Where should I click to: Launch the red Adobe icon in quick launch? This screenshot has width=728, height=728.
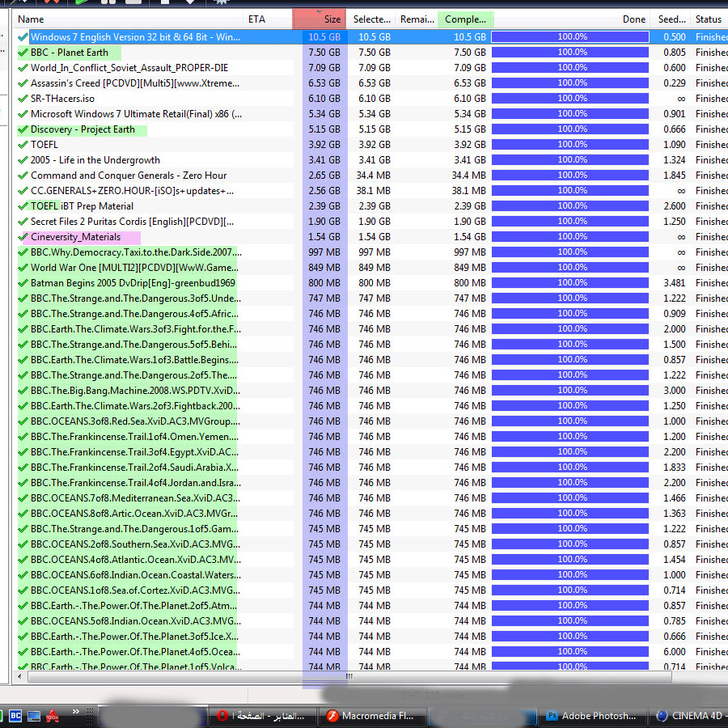[52, 716]
